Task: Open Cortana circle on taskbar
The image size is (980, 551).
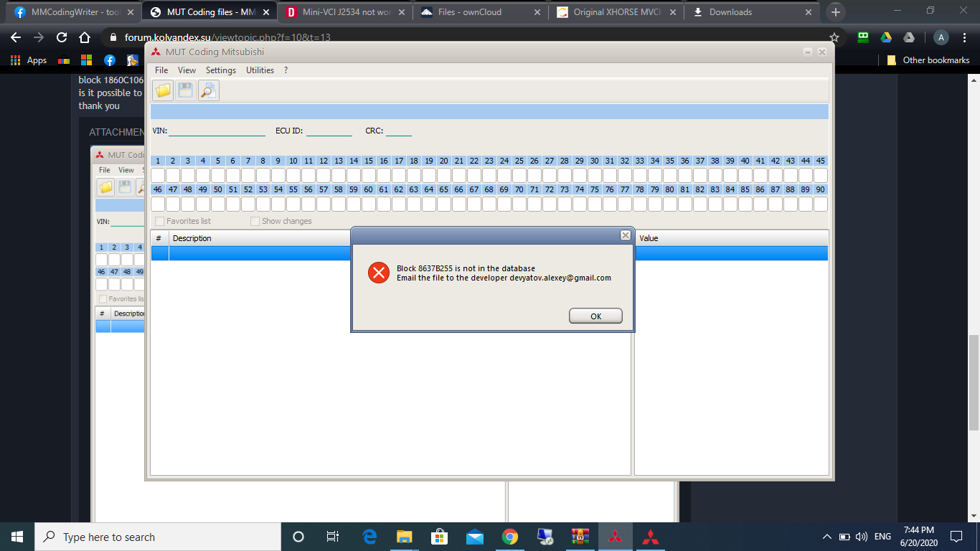Action: tap(298, 537)
